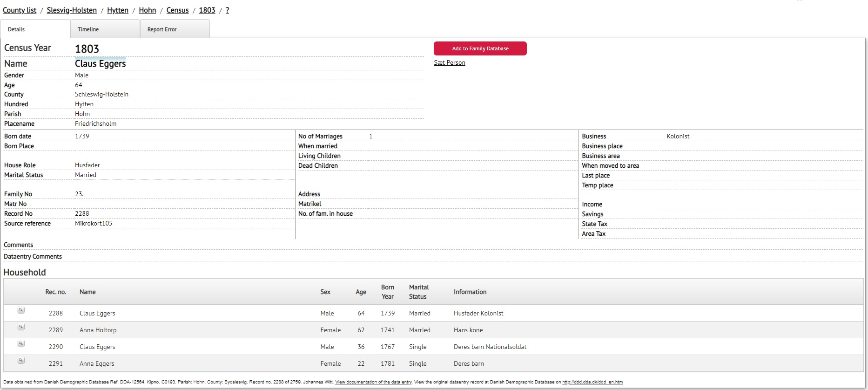
Task: Click Add to Family Database button
Action: click(x=480, y=48)
